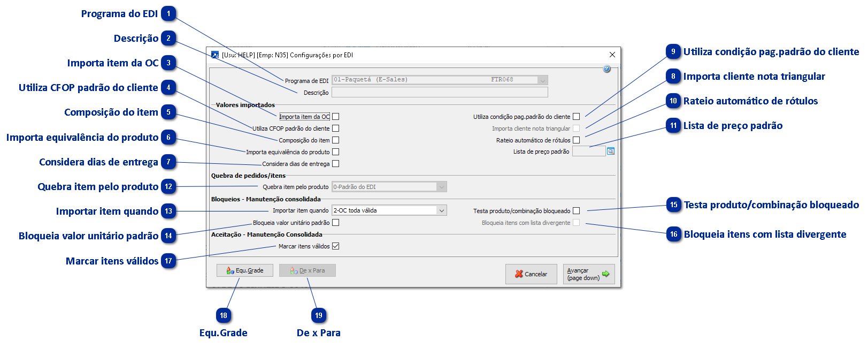The image size is (868, 348).
Task: Toggle the Composição do item checkbox
Action: click(336, 140)
